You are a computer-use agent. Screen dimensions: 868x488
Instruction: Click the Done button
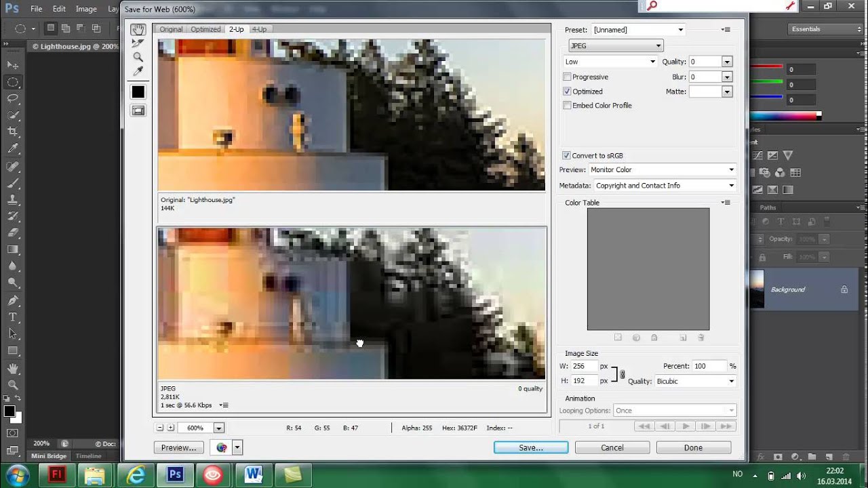point(693,447)
